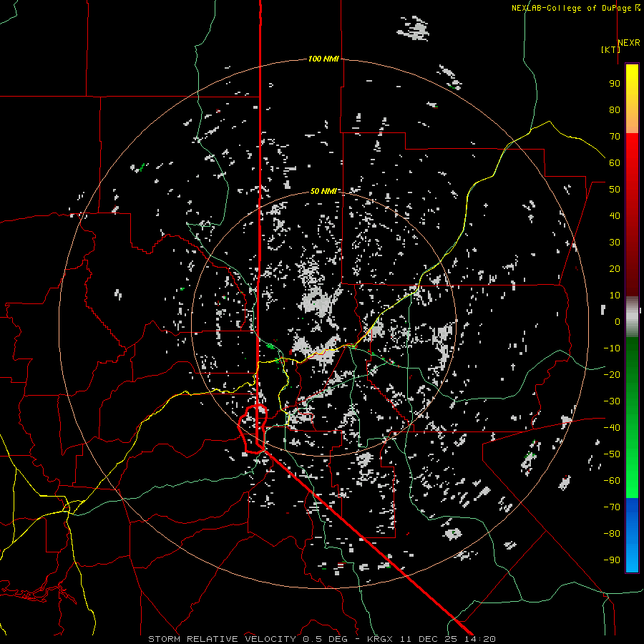Click the 70 value on the velocity scale
The width and height of the screenshot is (644, 644).
pyautogui.click(x=615, y=137)
